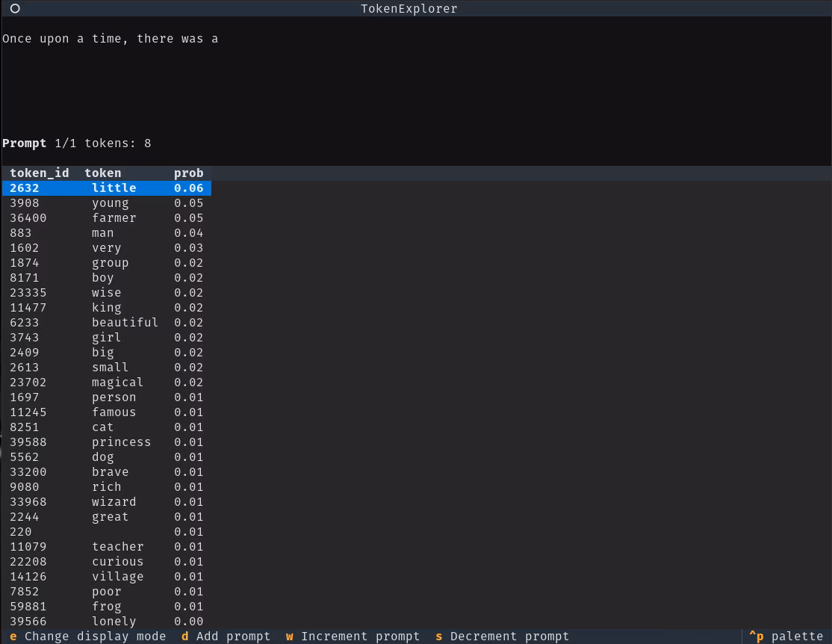Click the 'Decrement prompt' footer shortcut
Viewport: 832px width, 644px height.
pos(502,636)
